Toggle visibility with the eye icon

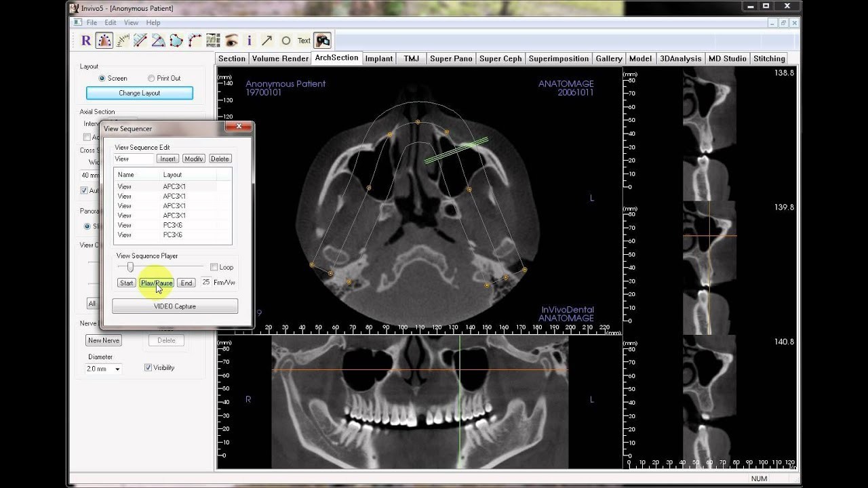(231, 41)
